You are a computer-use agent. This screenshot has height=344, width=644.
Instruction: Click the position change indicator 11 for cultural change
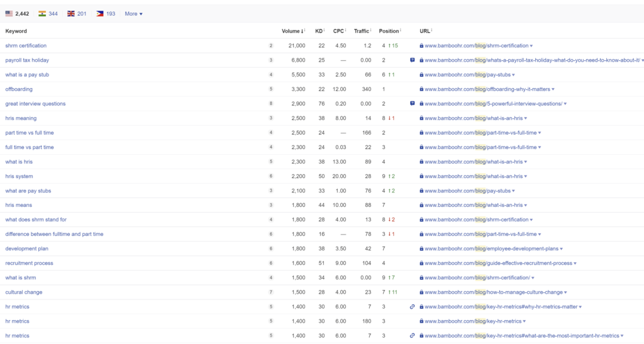point(393,292)
